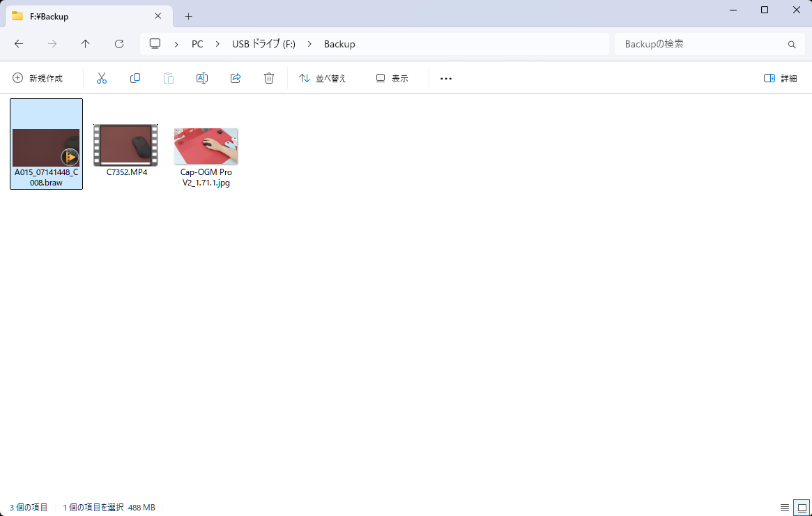The width and height of the screenshot is (812, 516).
Task: Expand chevron after USB ドライブ (F:)
Action: 309,44
